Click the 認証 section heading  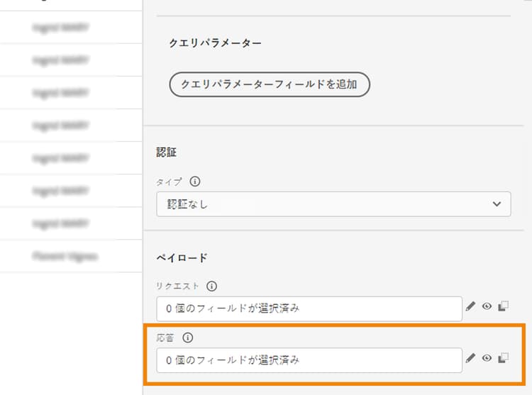tap(166, 151)
